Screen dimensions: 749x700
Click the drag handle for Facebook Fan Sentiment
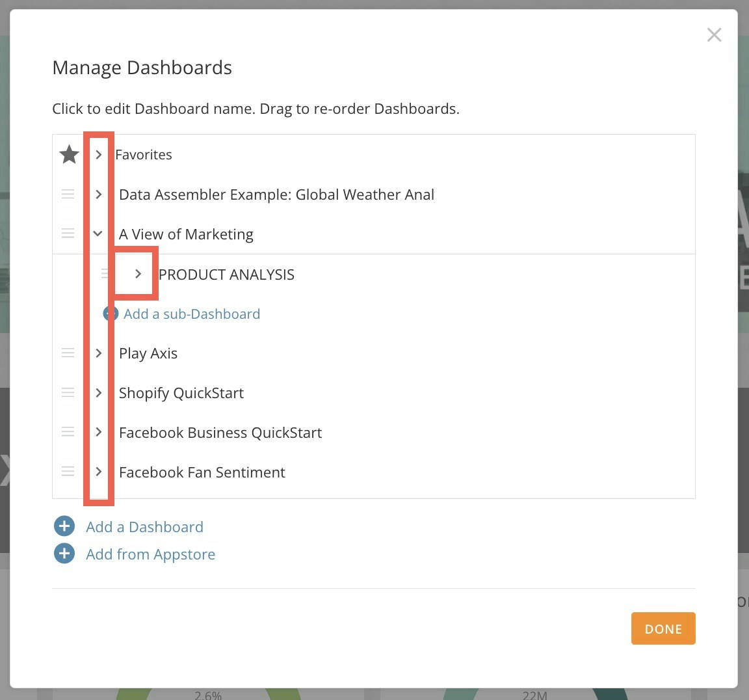coord(68,471)
